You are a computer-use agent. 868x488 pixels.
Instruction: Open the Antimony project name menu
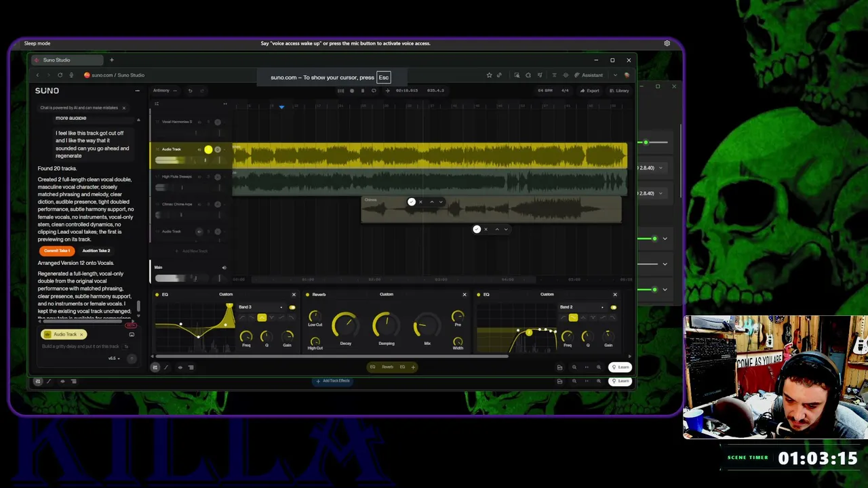point(165,91)
